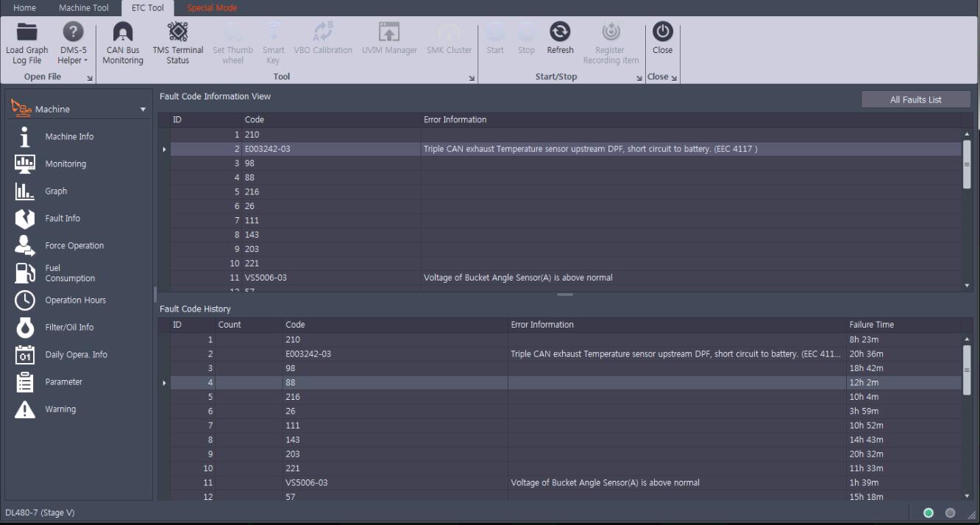Viewport: 980px width, 525px height.
Task: Sort Fault Code History by Failure Time
Action: (x=903, y=324)
